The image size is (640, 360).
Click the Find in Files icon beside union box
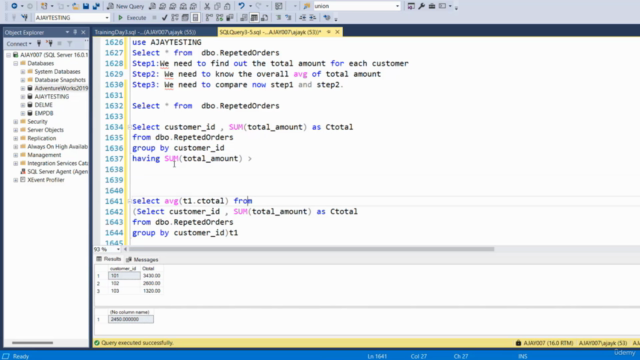307,6
